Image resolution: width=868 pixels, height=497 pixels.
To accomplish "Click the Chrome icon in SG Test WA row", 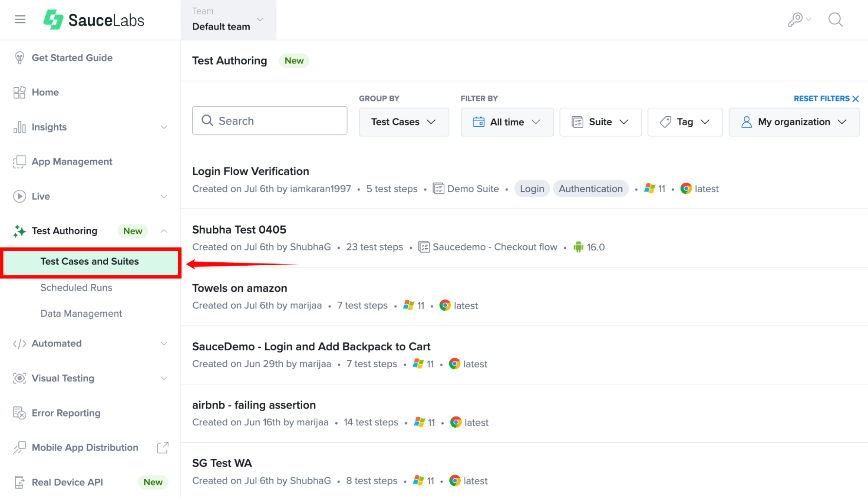I will 455,481.
